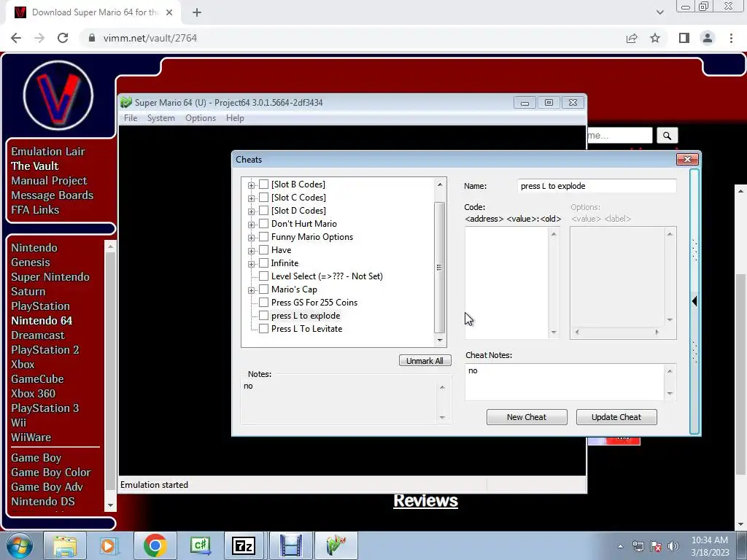Click the website search magnifier button
The height and width of the screenshot is (560, 747).
(x=667, y=136)
